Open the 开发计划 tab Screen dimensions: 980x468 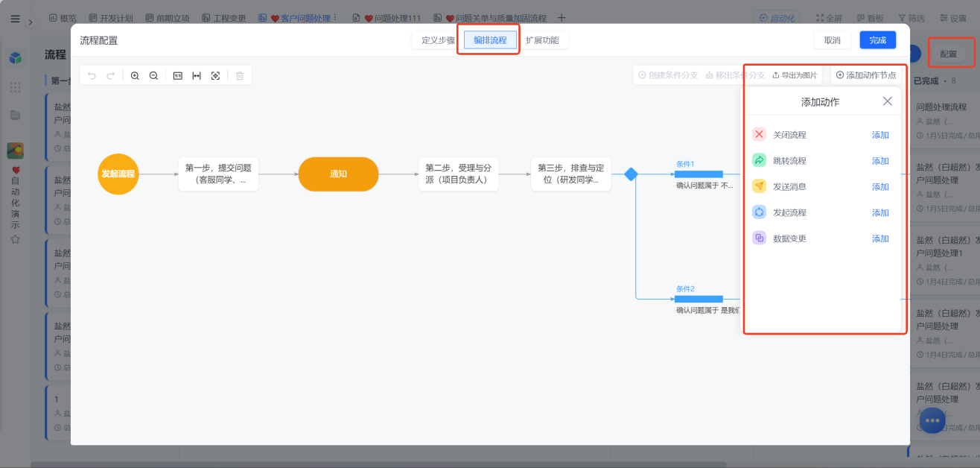pos(112,18)
